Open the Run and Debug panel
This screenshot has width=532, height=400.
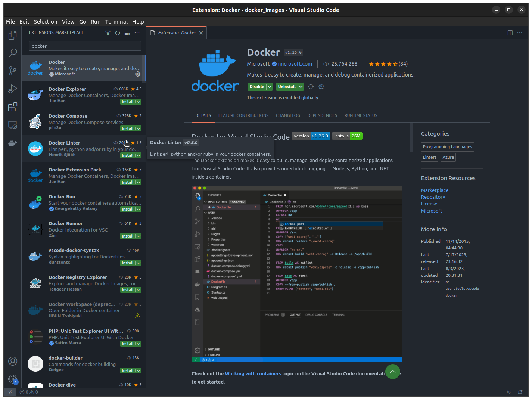[12, 89]
